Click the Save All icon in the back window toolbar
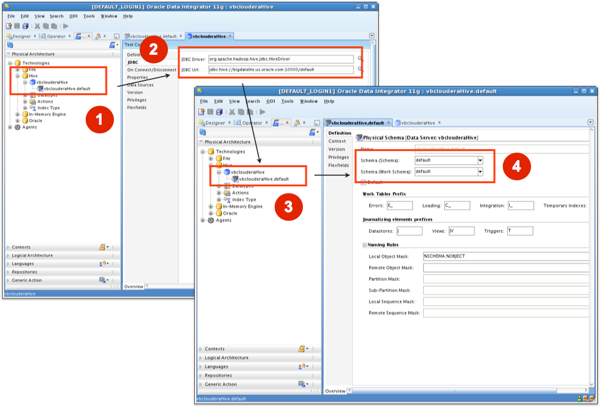 tap(25, 26)
